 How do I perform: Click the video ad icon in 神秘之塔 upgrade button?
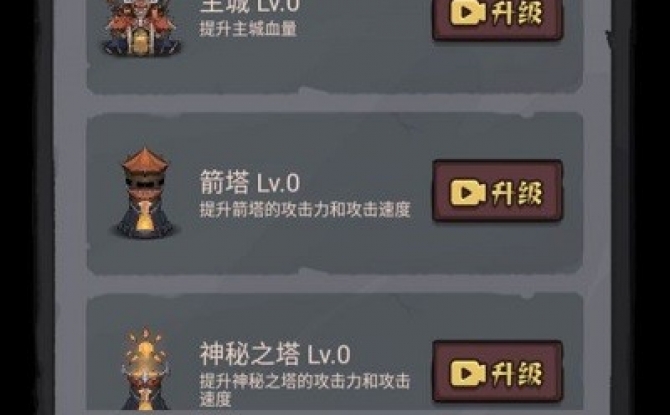[467, 373]
